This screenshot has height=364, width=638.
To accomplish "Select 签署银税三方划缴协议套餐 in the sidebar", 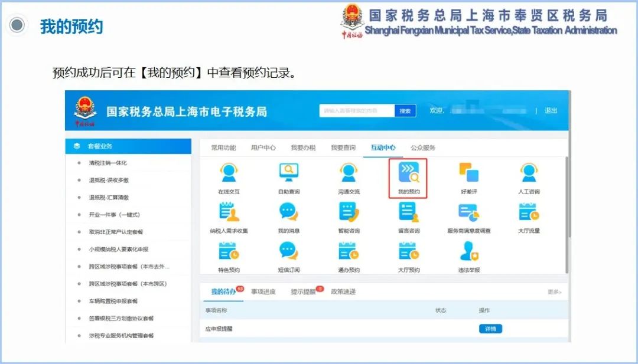I will coord(121,319).
